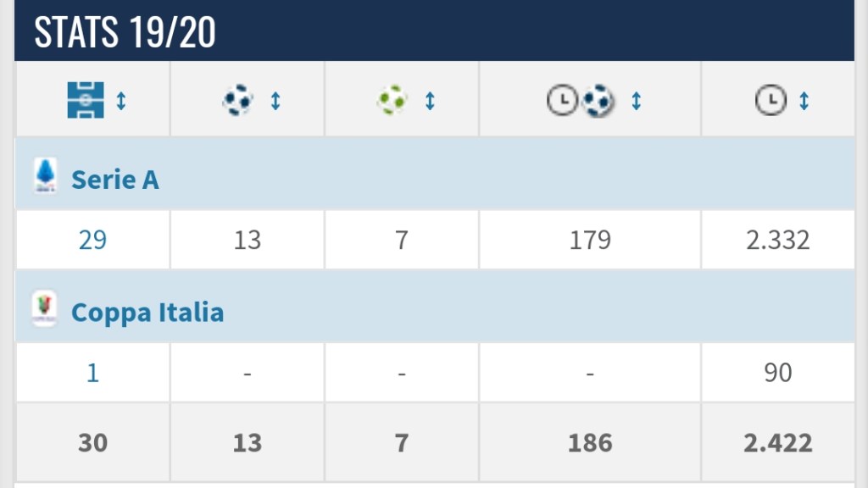Open the 29 Serie A appearances link
The height and width of the screenshot is (488, 868).
point(92,240)
